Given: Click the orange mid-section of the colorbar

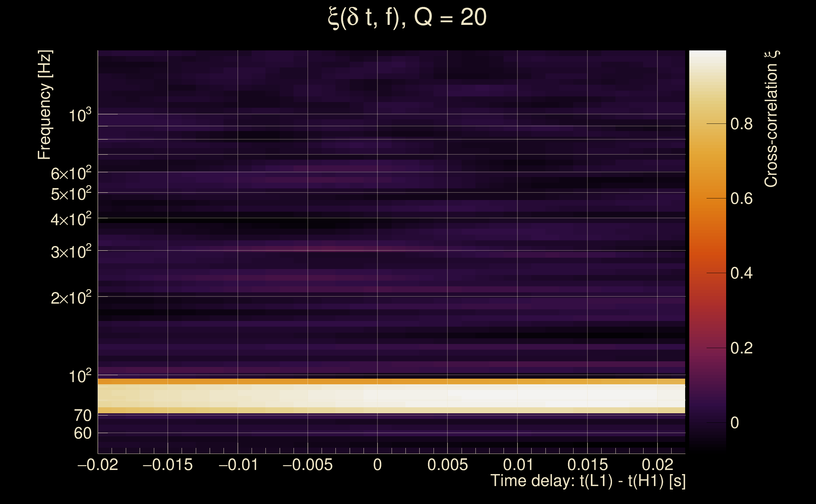Looking at the screenshot, I should pos(707,207).
